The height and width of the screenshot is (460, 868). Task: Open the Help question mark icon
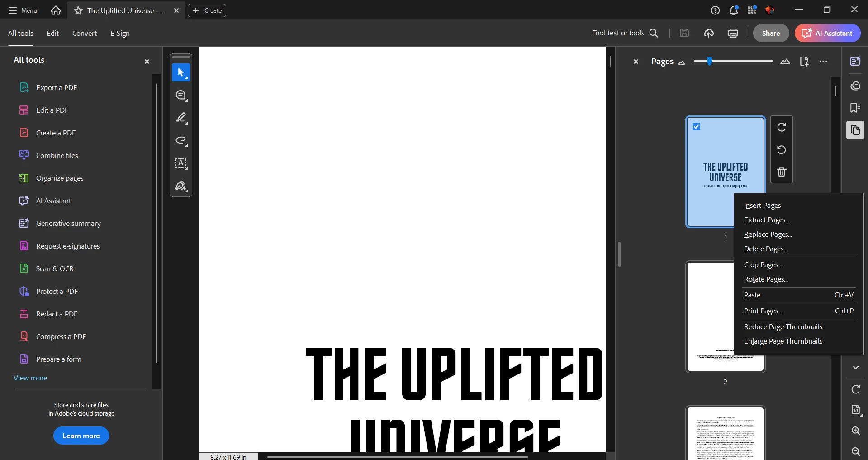point(715,10)
